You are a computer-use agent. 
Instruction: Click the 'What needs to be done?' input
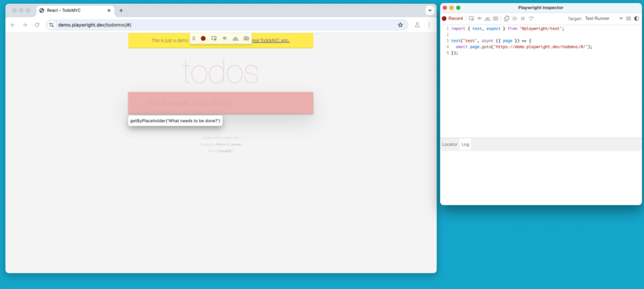[220, 103]
